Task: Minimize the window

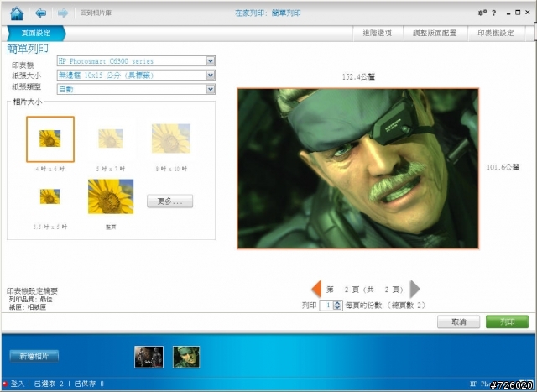Action: click(x=508, y=13)
